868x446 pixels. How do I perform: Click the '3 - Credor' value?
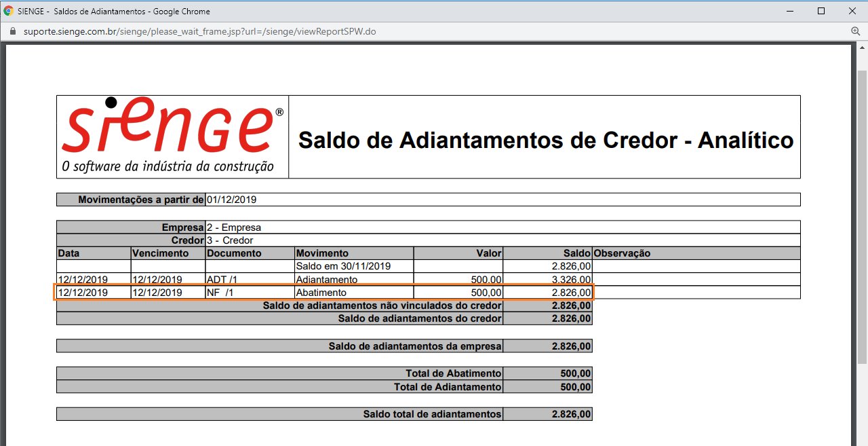pos(230,240)
